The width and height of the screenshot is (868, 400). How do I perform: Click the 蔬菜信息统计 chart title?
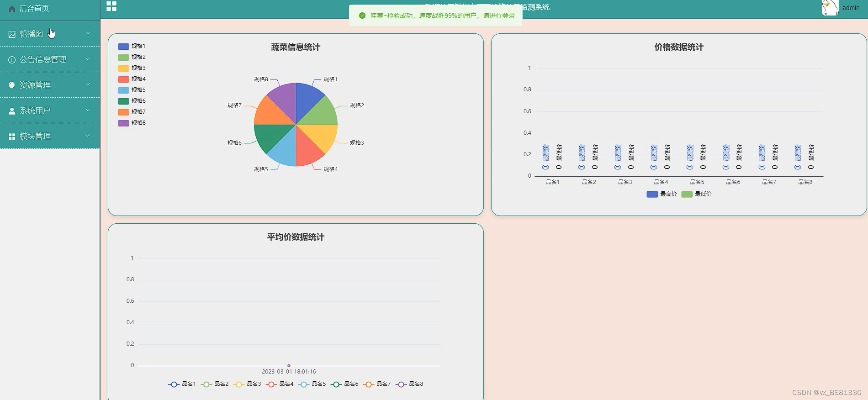coord(296,47)
